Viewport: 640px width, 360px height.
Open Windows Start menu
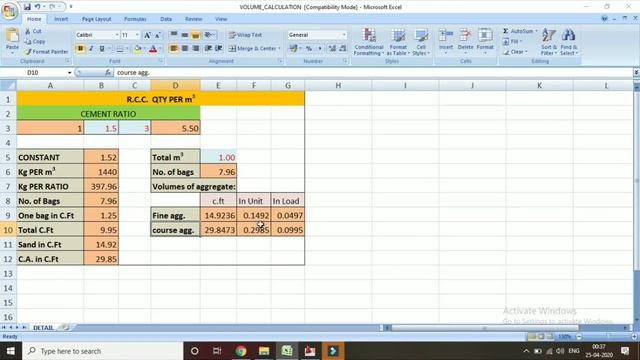[x=11, y=351]
